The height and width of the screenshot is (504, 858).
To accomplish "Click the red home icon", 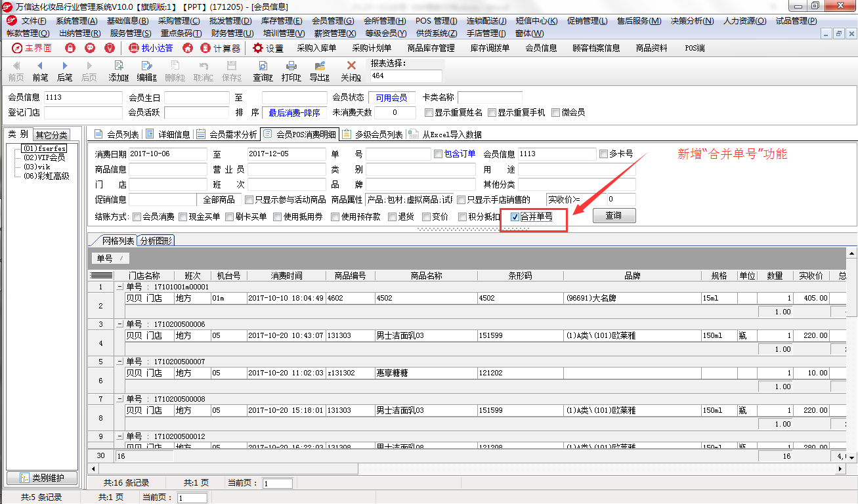I will pyautogui.click(x=188, y=48).
